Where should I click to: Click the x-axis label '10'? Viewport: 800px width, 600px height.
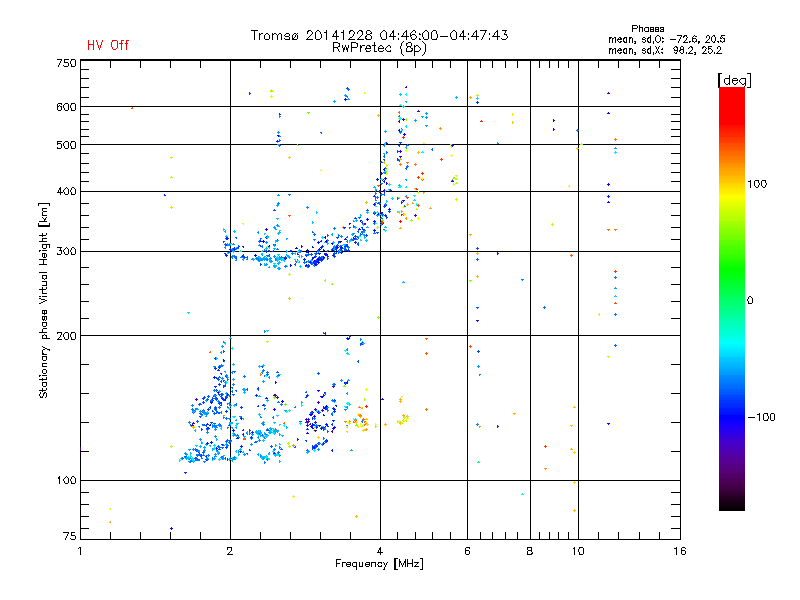tap(578, 551)
